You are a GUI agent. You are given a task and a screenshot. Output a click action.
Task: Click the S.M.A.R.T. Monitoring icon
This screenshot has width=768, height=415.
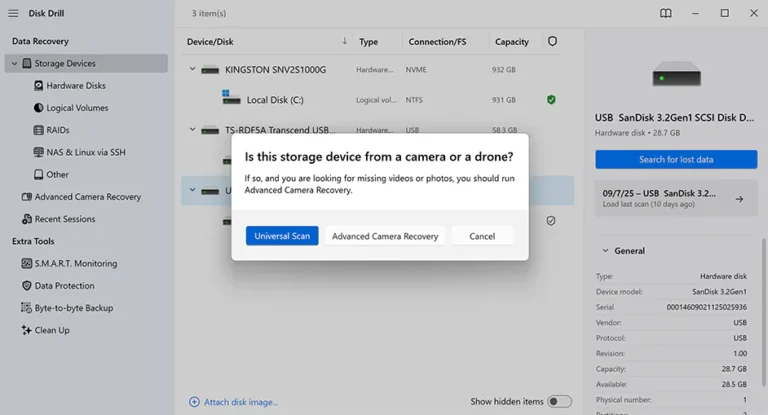[26, 264]
